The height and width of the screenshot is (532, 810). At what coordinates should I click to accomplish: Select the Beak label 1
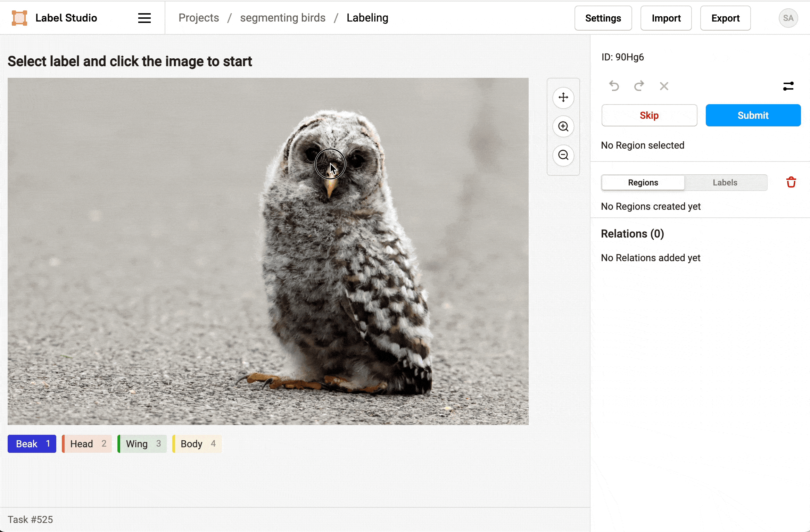(x=32, y=443)
